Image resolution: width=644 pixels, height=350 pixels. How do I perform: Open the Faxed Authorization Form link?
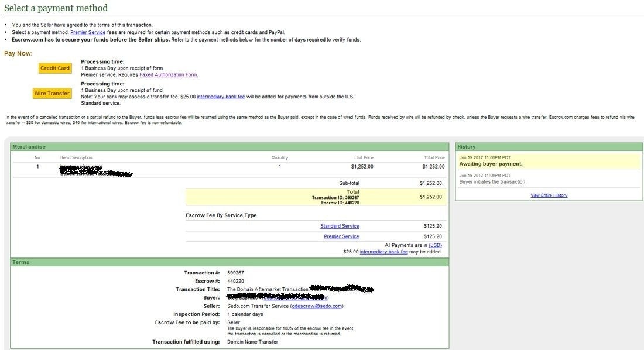pos(169,75)
